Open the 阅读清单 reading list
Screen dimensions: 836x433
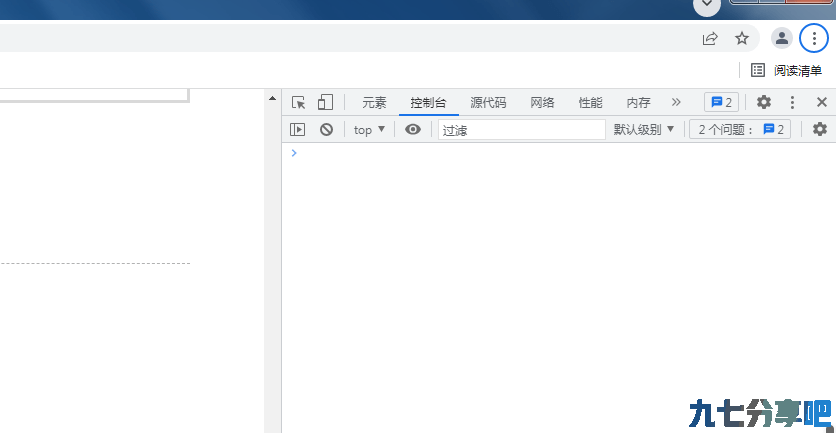coord(786,70)
